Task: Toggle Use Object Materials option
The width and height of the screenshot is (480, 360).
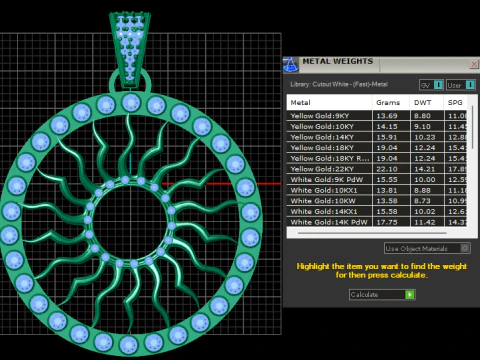Action: point(427,248)
